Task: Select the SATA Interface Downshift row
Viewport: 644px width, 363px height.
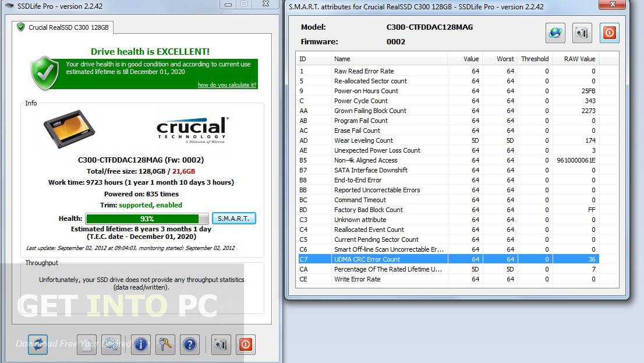Action: click(x=448, y=170)
